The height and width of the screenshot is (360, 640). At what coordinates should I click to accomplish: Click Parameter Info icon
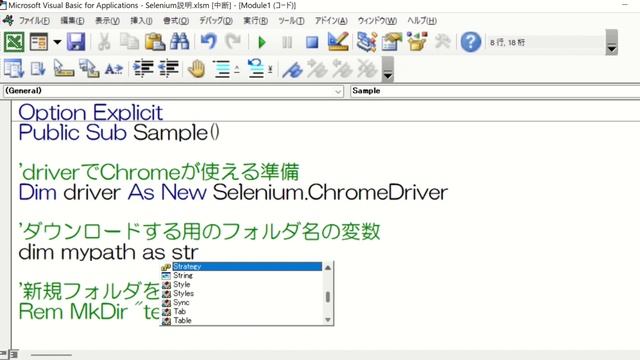(x=89, y=69)
